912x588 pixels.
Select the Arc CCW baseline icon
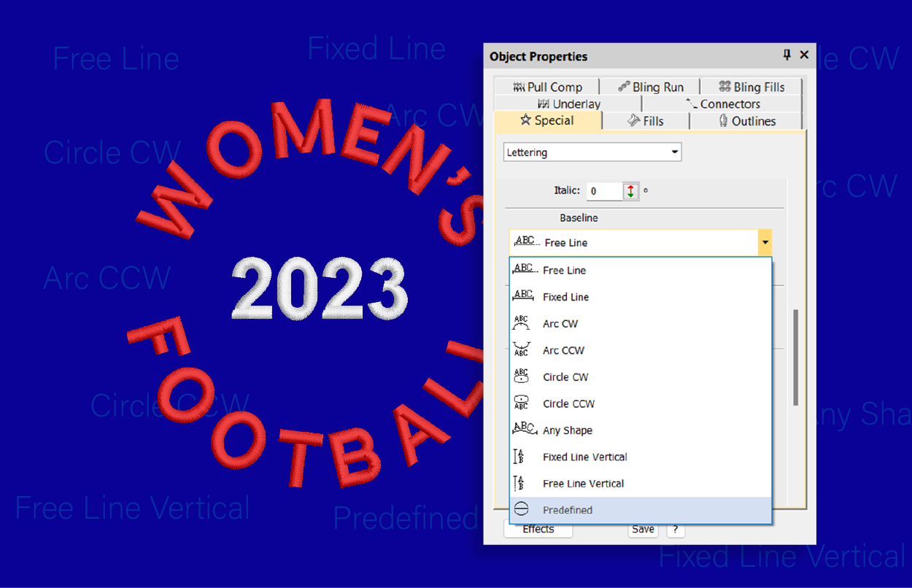point(522,350)
